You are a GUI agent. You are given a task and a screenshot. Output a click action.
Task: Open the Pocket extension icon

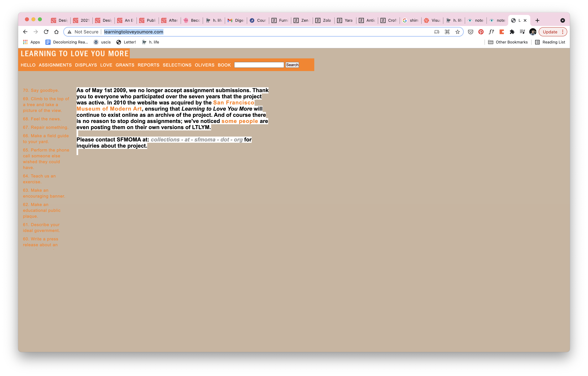[470, 32]
